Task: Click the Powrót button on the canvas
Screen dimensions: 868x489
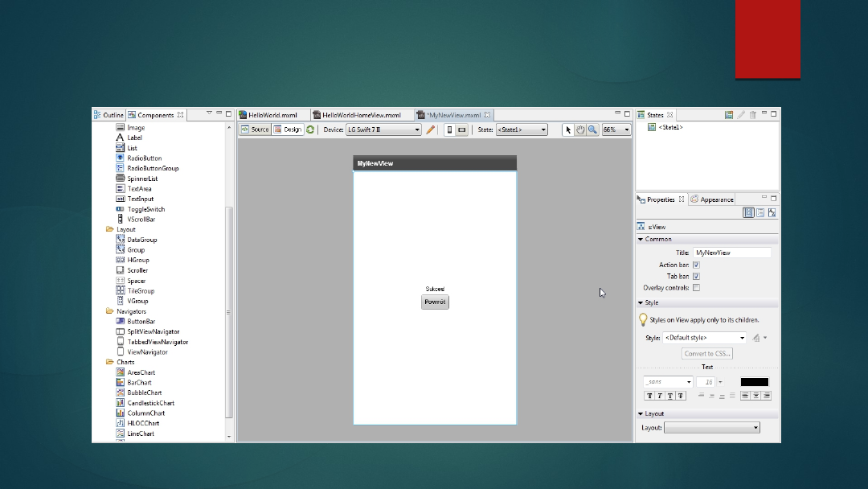Action: [435, 302]
